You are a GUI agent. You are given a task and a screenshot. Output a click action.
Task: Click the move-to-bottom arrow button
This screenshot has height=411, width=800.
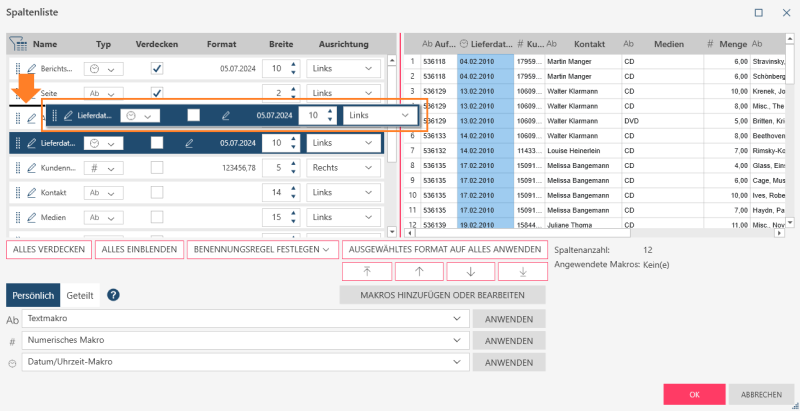pos(523,271)
